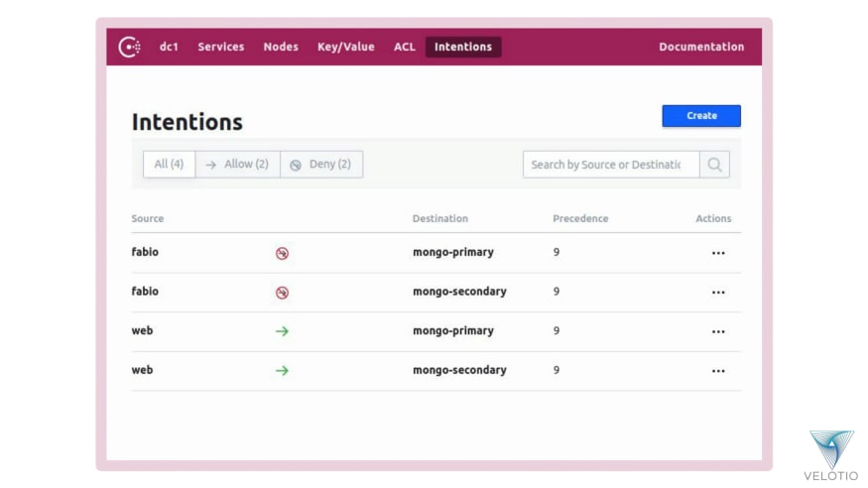Click destination mongo-secondary in fabio row
868x488 pixels.
pyautogui.click(x=459, y=292)
